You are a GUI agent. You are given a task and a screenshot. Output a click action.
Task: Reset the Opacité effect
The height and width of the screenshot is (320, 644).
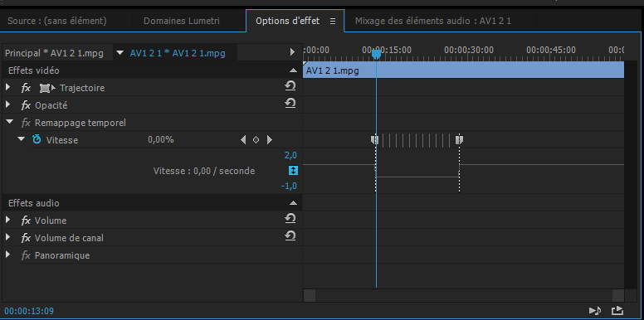(x=290, y=103)
